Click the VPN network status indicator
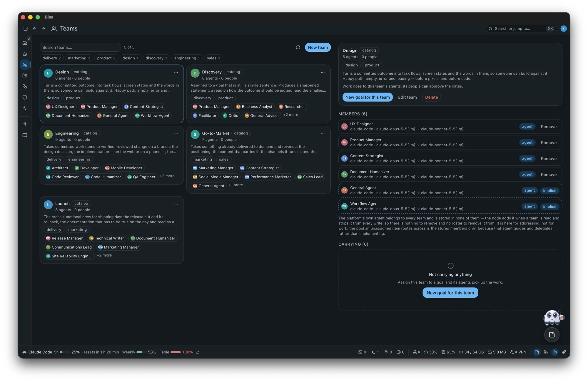588x382 pixels. pyautogui.click(x=518, y=352)
